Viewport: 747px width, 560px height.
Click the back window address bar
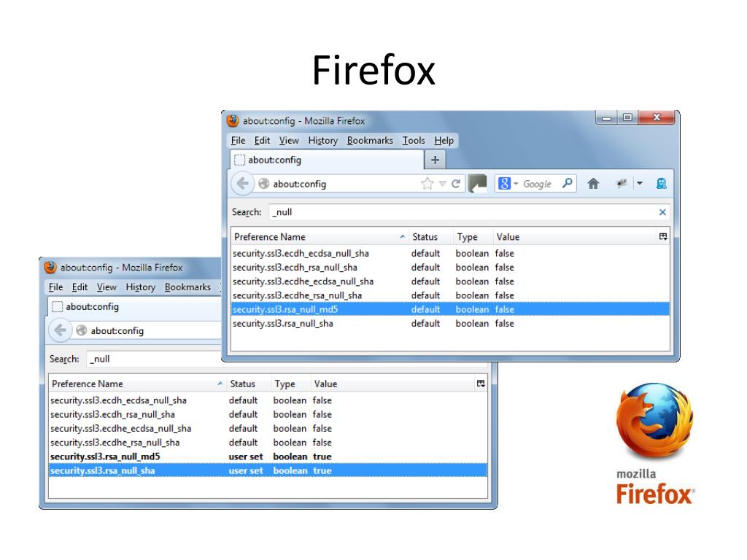(x=147, y=330)
